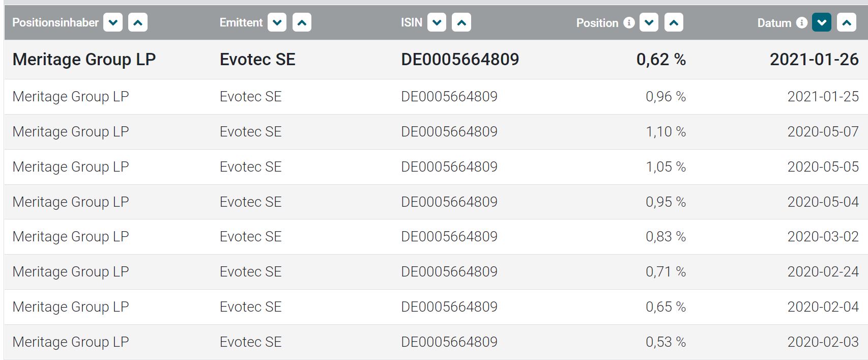Click the ISIN in the 2020-05-07 row

(449, 132)
